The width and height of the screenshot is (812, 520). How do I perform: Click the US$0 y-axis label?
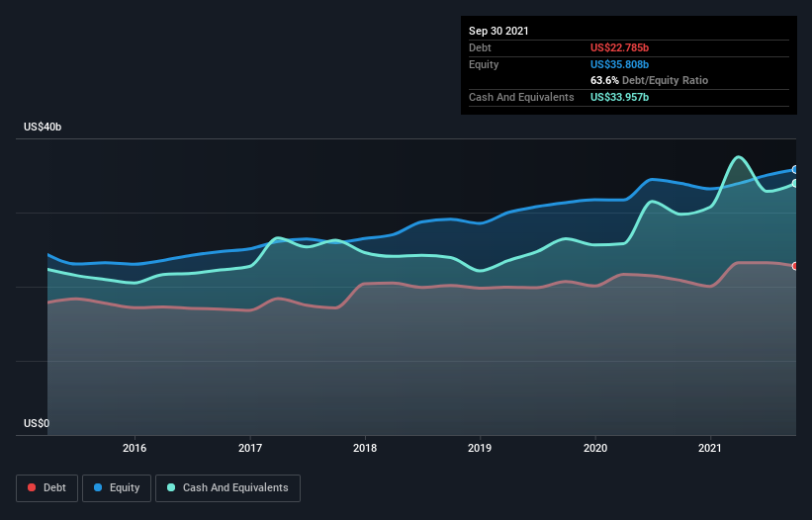37,423
